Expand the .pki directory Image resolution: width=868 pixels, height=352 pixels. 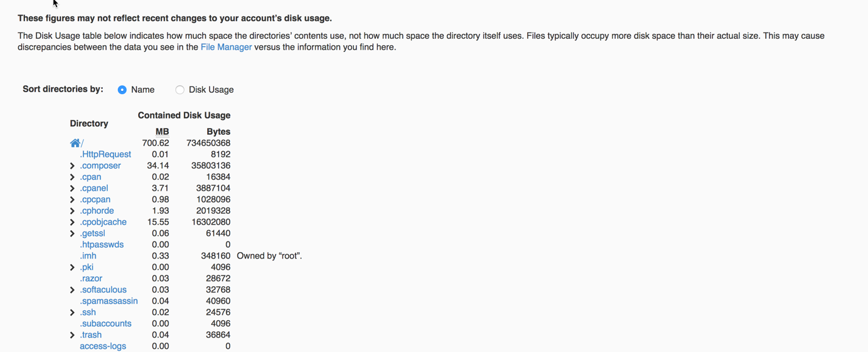[72, 267]
